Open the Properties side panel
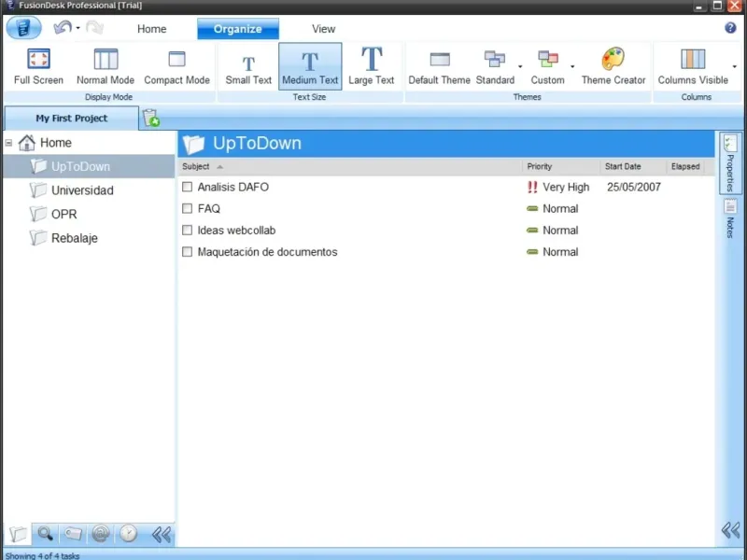 (730, 163)
